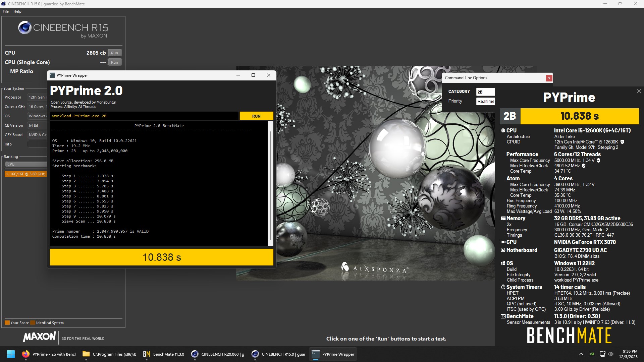The image size is (644, 362).
Task: Switch to CINEBENCH R15.0 taskbar item
Action: pyautogui.click(x=278, y=354)
